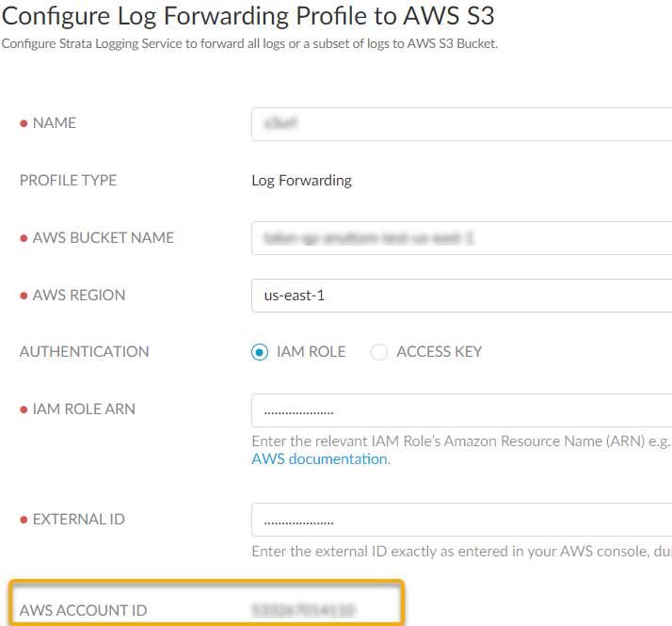Click the EXTERNAL ID input field
The image size is (672, 626).
461,520
